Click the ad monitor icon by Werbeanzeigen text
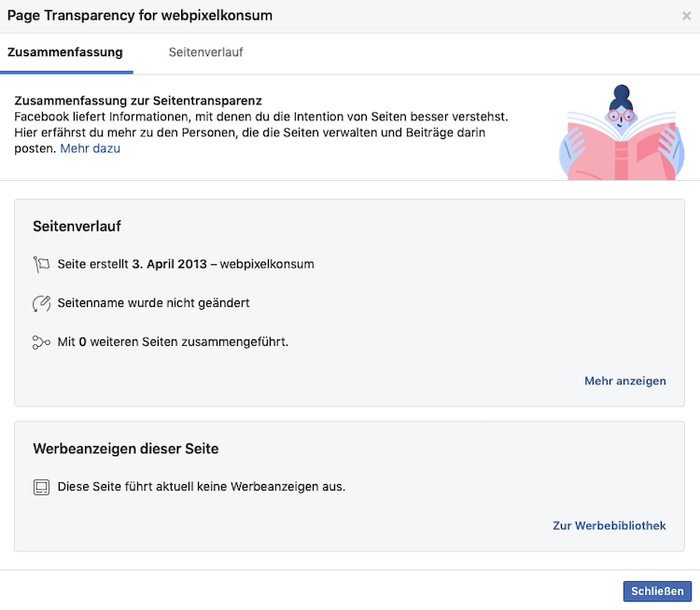This screenshot has height=610, width=700. [x=41, y=487]
